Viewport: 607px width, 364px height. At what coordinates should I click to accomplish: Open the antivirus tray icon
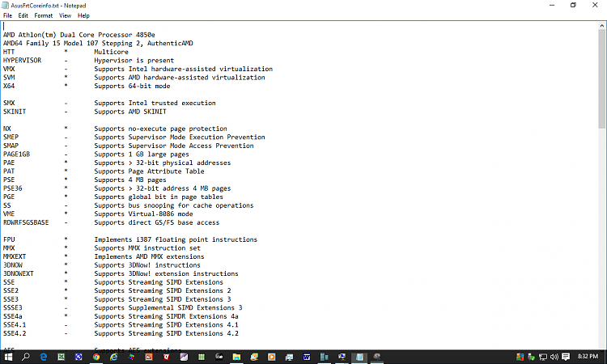point(520,357)
